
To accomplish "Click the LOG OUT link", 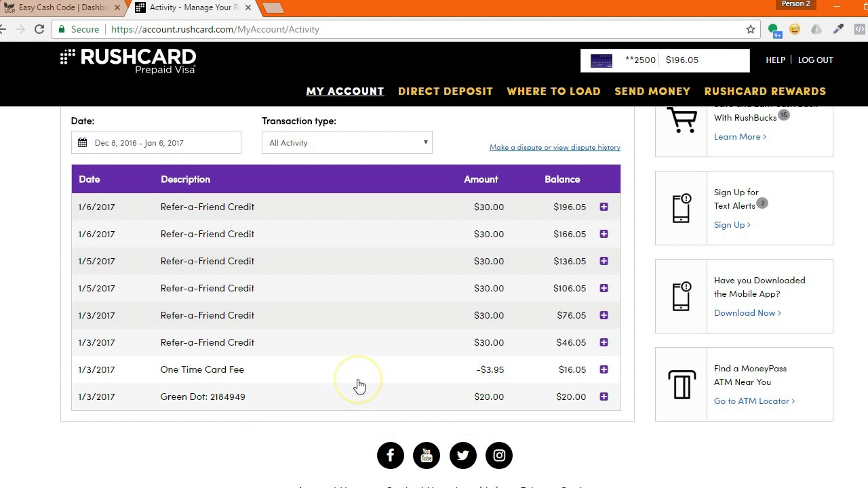I will pos(815,60).
